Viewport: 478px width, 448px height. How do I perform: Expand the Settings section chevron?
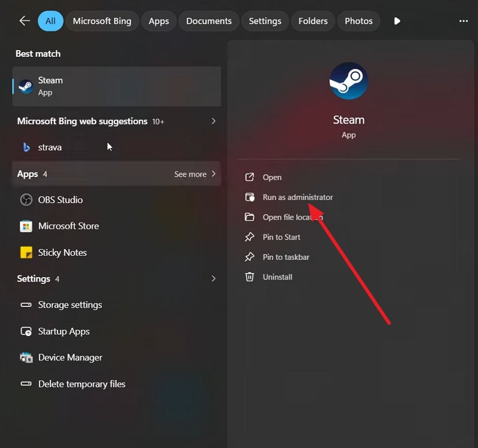[213, 279]
